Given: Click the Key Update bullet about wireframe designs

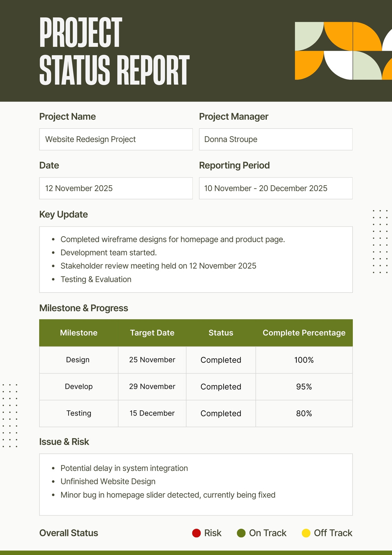Looking at the screenshot, I should click(173, 239).
